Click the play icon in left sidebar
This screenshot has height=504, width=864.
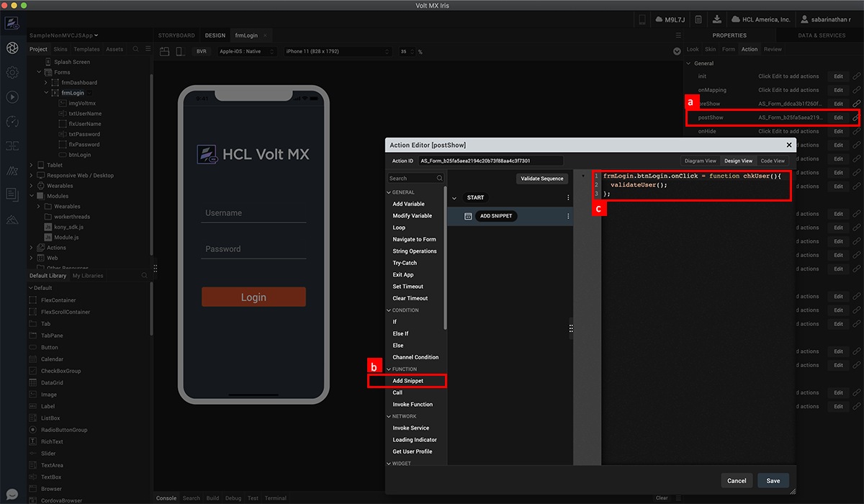pyautogui.click(x=12, y=96)
